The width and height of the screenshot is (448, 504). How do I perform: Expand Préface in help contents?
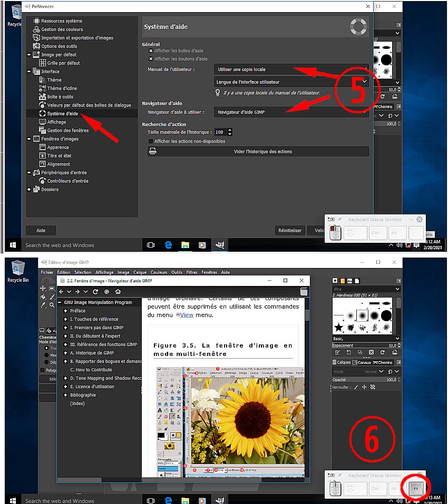(x=65, y=311)
